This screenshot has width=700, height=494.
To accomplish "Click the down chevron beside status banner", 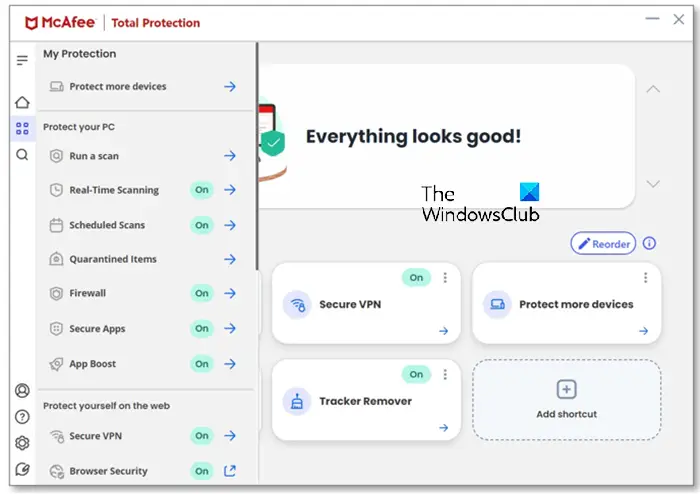I will 653,183.
